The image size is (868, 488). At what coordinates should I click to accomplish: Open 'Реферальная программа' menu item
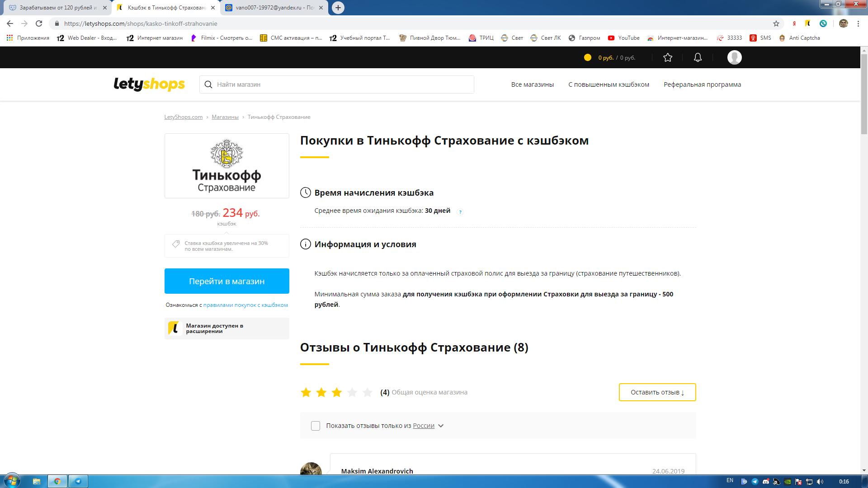(x=702, y=84)
